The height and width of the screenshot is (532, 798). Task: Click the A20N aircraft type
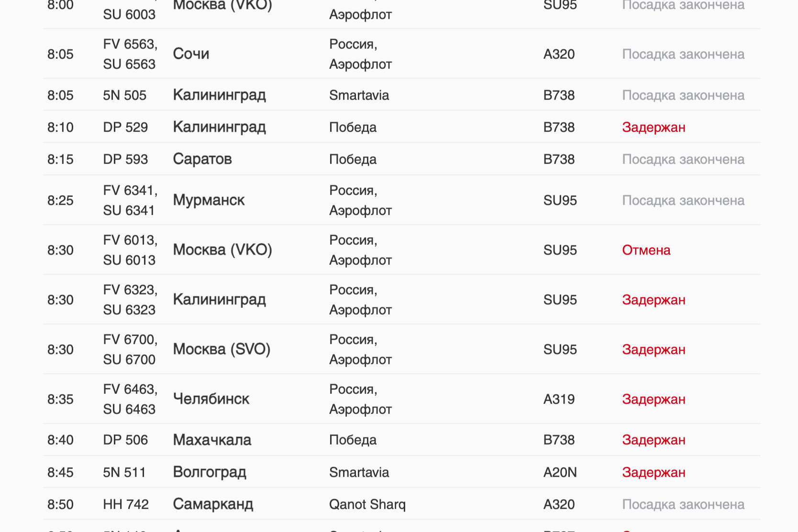(560, 472)
